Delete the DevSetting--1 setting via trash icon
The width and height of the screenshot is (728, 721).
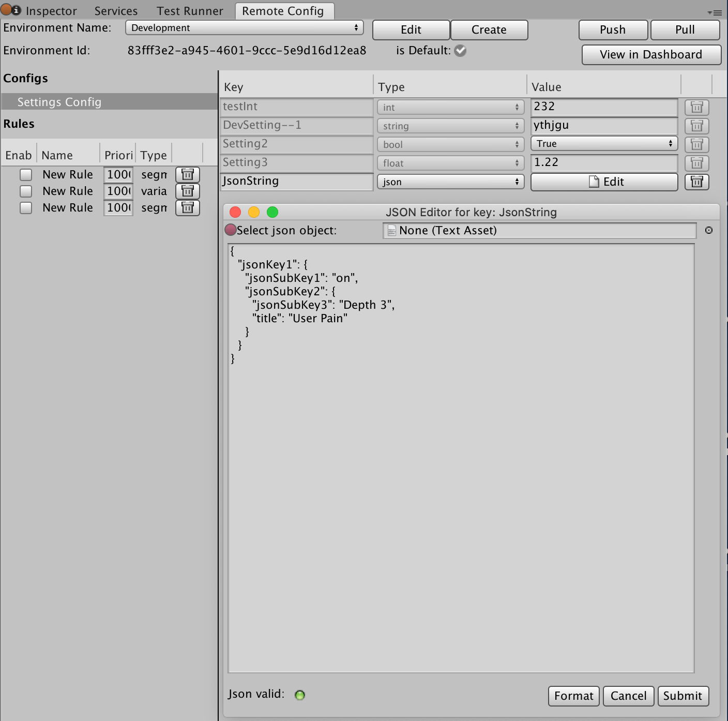(x=696, y=126)
